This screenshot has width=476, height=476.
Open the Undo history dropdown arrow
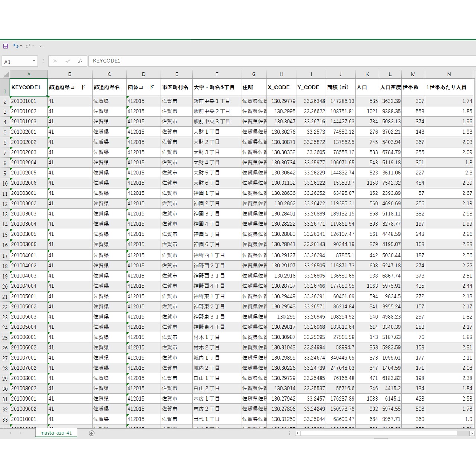(21, 46)
